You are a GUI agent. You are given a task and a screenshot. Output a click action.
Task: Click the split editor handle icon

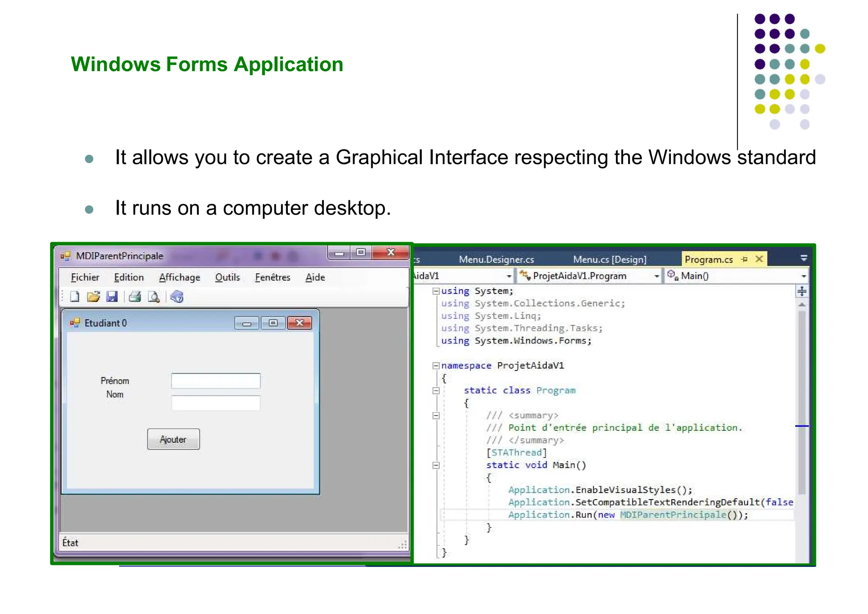tap(802, 291)
